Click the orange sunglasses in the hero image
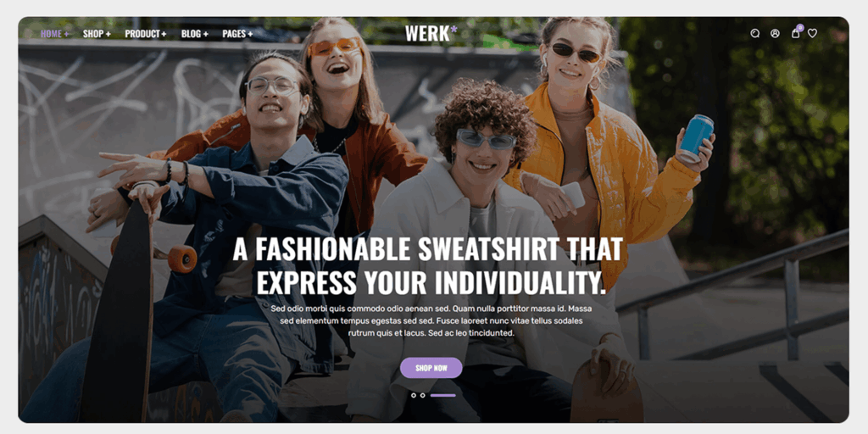Viewport: 868px width, 434px height. [x=334, y=47]
